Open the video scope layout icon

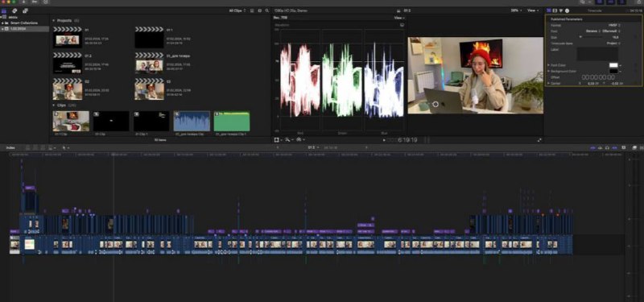[x=402, y=25]
